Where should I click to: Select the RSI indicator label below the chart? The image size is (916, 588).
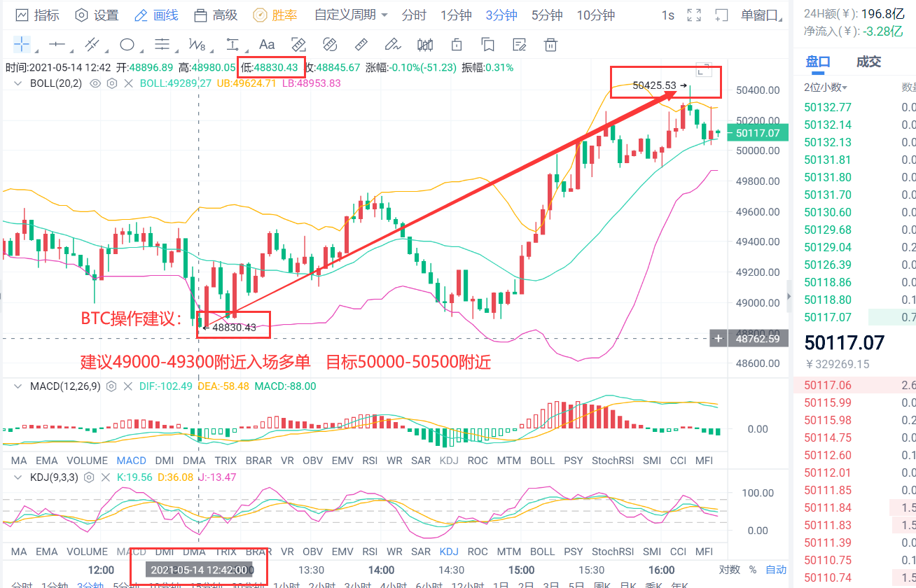point(370,461)
